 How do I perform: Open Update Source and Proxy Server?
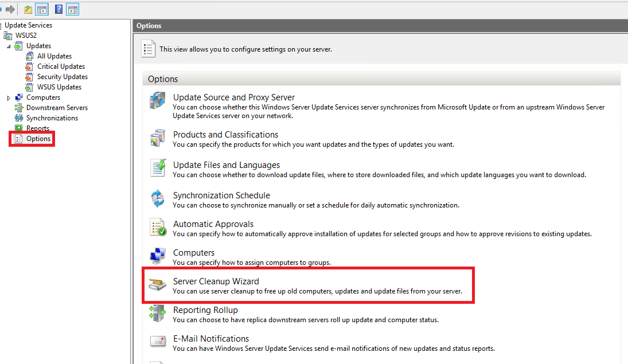(x=234, y=97)
